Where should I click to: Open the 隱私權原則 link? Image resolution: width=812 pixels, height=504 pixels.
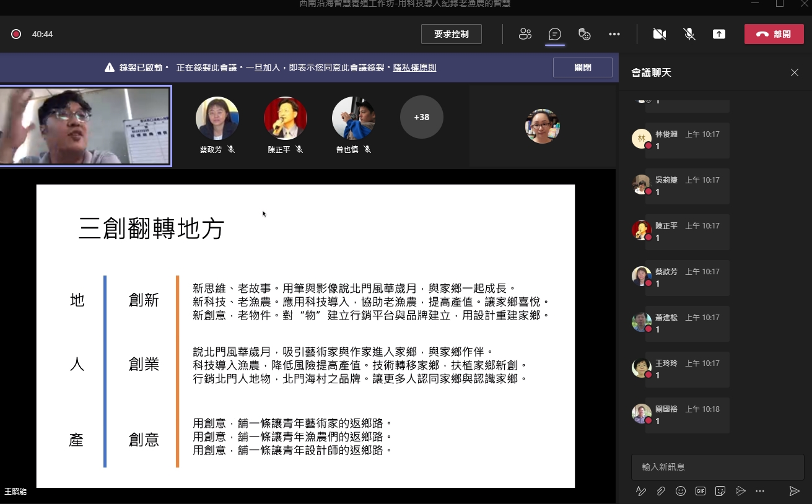tap(414, 67)
